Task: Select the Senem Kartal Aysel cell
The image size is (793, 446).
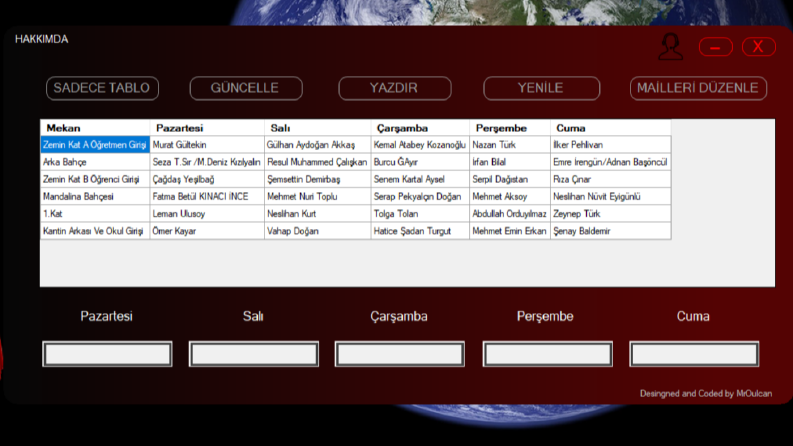Action: tap(420, 179)
